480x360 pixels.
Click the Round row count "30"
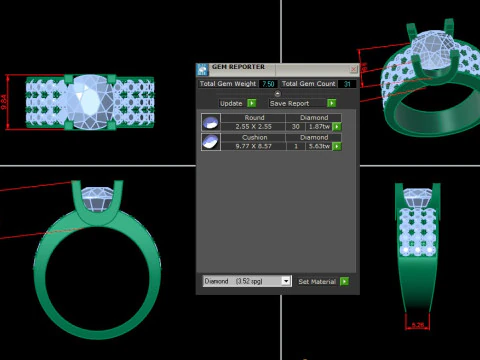coord(296,127)
